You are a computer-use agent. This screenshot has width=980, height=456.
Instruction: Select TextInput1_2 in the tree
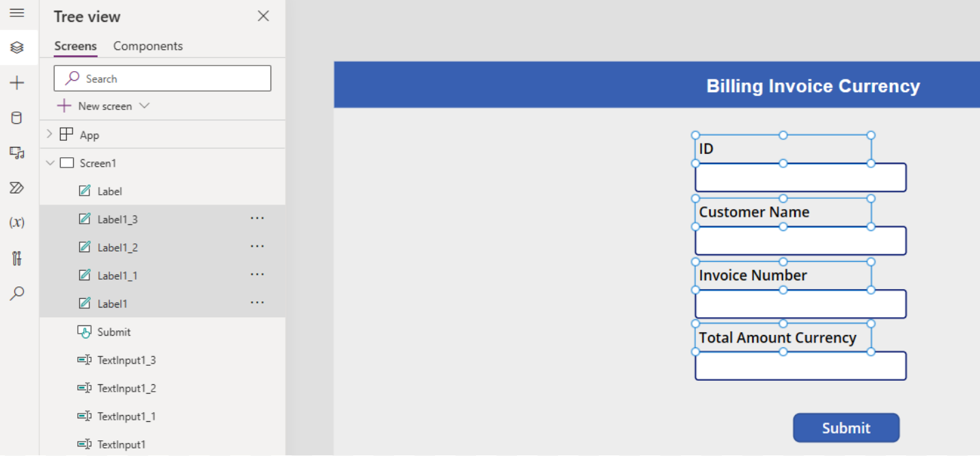[x=126, y=388]
